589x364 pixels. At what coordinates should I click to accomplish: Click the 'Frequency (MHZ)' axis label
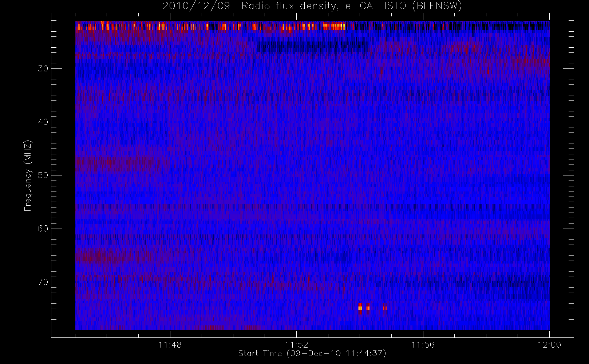[x=28, y=175]
